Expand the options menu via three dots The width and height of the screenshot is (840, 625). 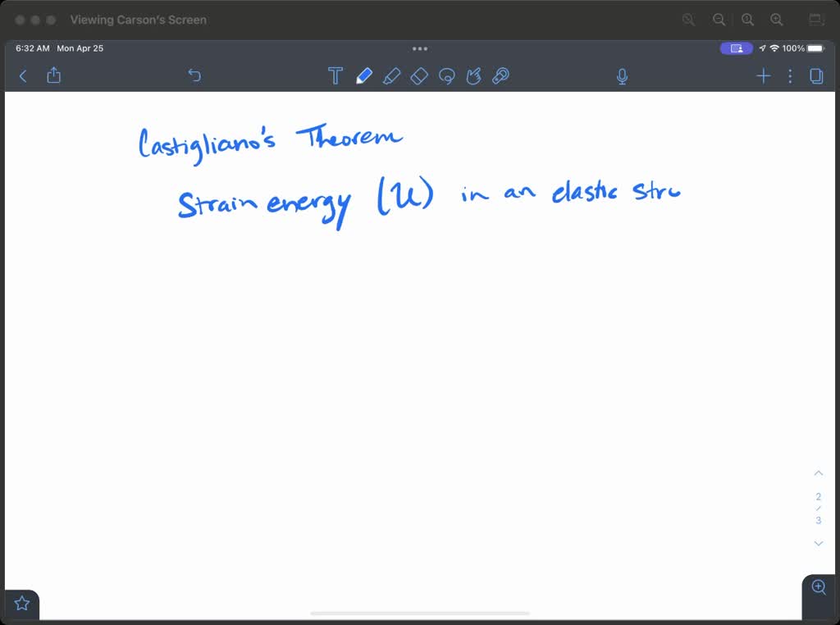tap(790, 75)
